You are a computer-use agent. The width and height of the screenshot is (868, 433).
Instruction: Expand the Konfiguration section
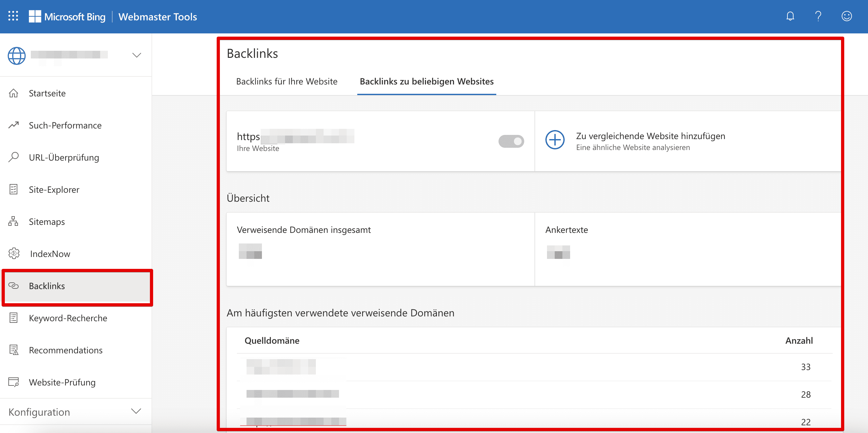76,412
